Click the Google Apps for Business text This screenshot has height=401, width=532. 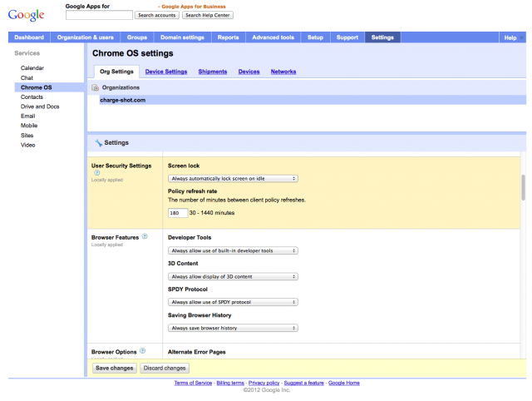tap(194, 7)
